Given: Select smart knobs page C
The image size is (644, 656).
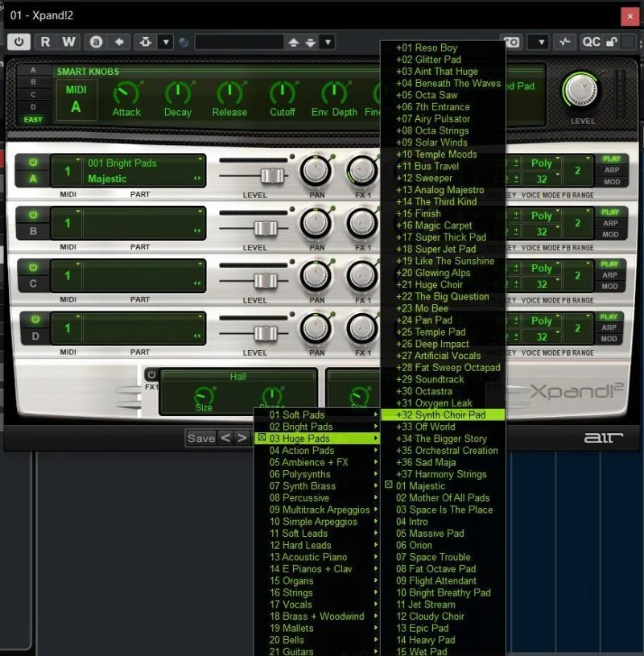Looking at the screenshot, I should 33,94.
